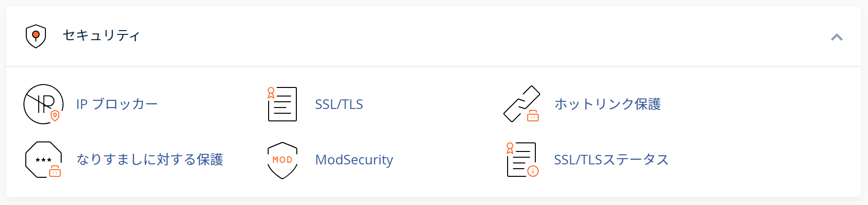Click the orange ribbon seal on the SSL/TLS icon
This screenshot has width=868, height=205.
click(x=271, y=93)
